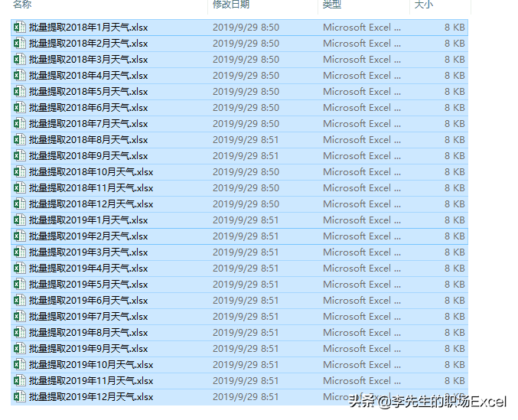Image resolution: width=518 pixels, height=420 pixels.
Task: Select file name 批量提取2019年7月天气.xlsx
Action: (88, 317)
